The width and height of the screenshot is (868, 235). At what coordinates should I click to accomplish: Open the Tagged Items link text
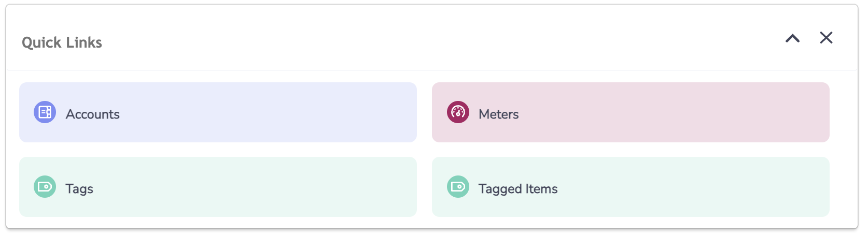point(518,189)
